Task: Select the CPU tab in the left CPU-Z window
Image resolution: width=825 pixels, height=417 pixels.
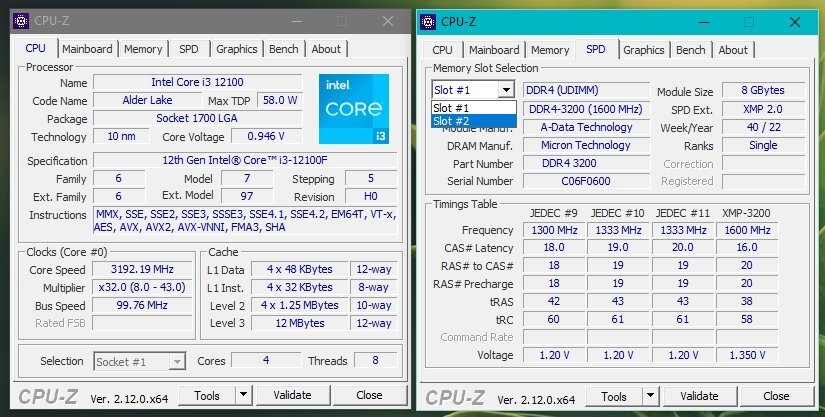Action: click(x=35, y=48)
